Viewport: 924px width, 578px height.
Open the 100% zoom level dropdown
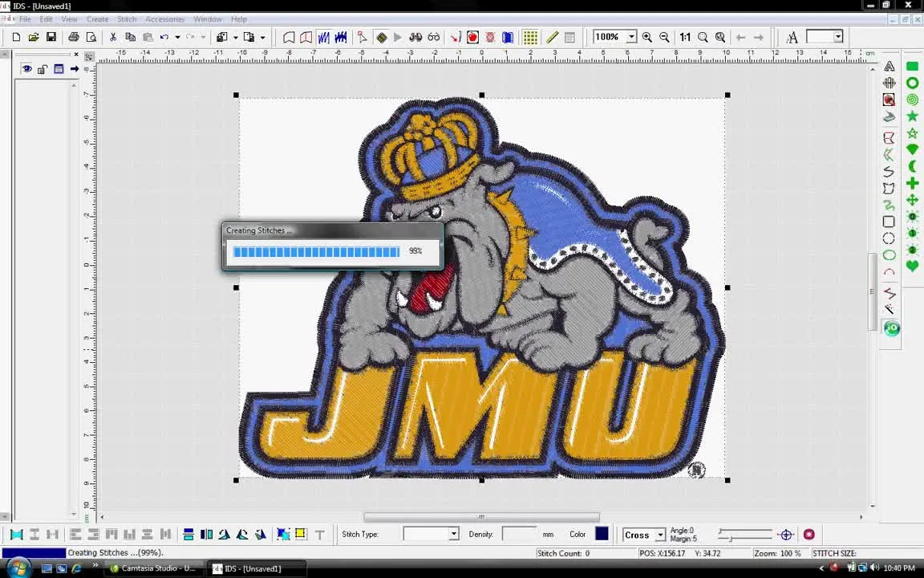631,37
